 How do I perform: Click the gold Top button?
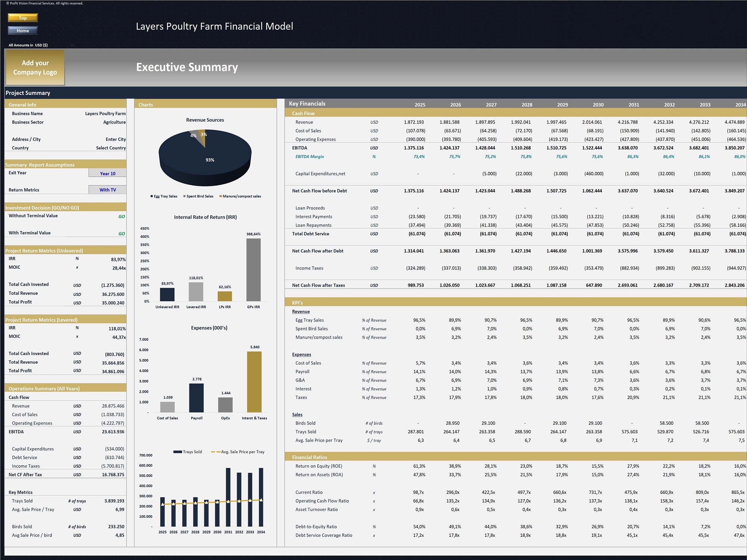point(23,18)
